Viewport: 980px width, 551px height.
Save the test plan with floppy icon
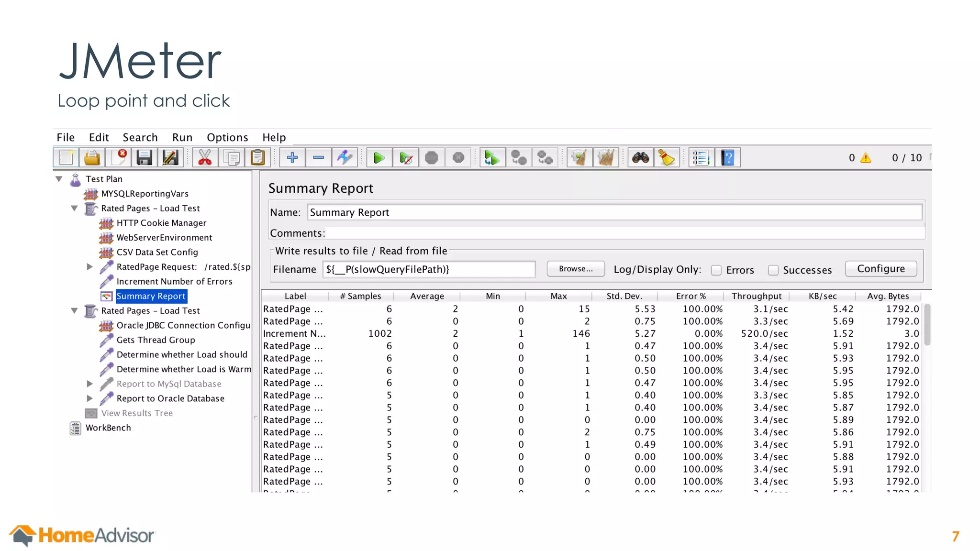144,157
